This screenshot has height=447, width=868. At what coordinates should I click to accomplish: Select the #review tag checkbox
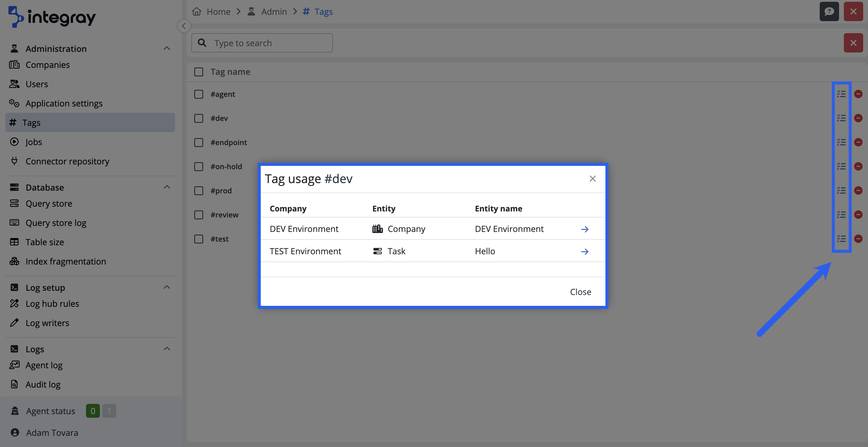(199, 214)
